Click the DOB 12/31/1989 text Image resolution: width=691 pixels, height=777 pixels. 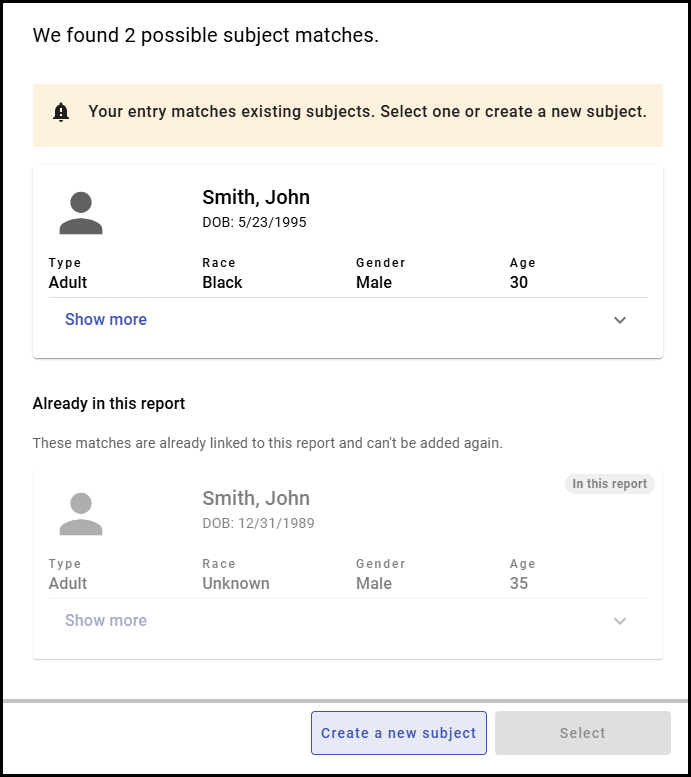258,523
